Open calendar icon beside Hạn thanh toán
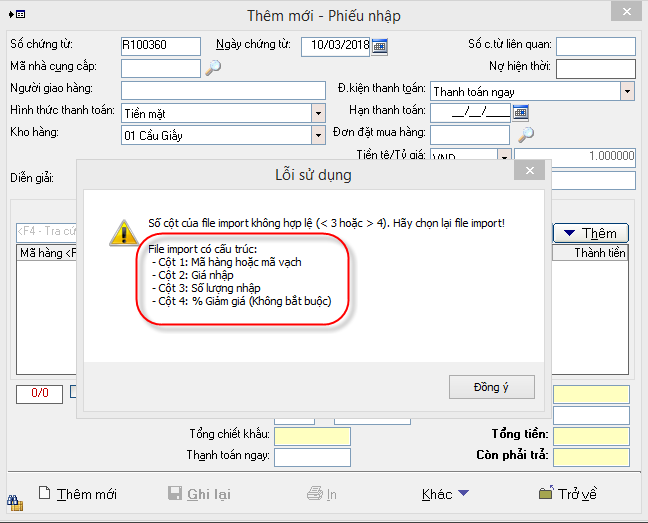648x523 pixels. pyautogui.click(x=521, y=112)
